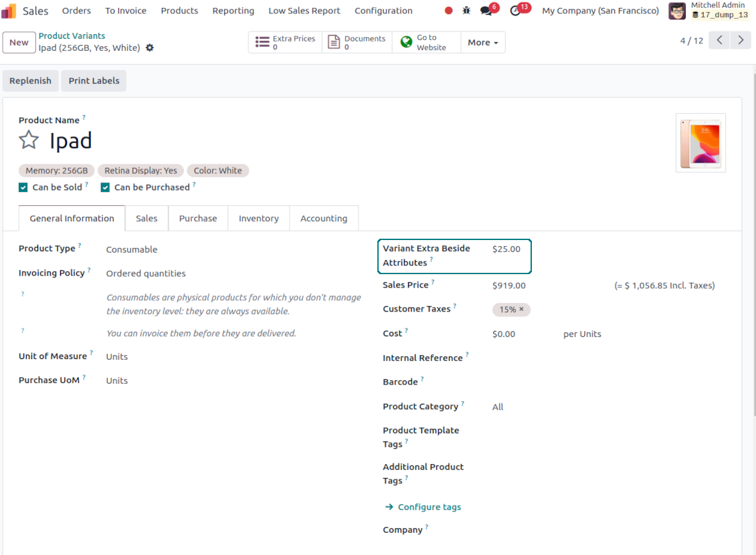Image resolution: width=756 pixels, height=555 pixels.
Task: Go to previous record arrow
Action: click(x=719, y=40)
